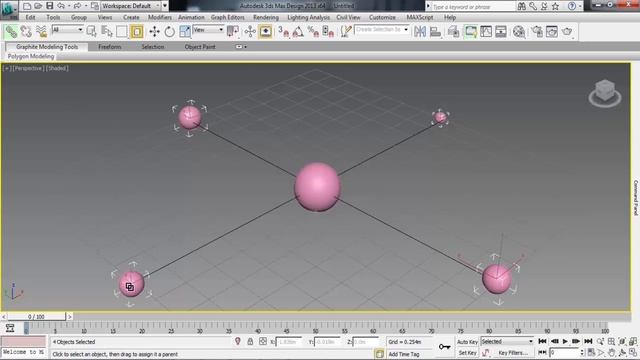Activate the Select and Scale tool
640x360 pixels.
click(x=184, y=31)
